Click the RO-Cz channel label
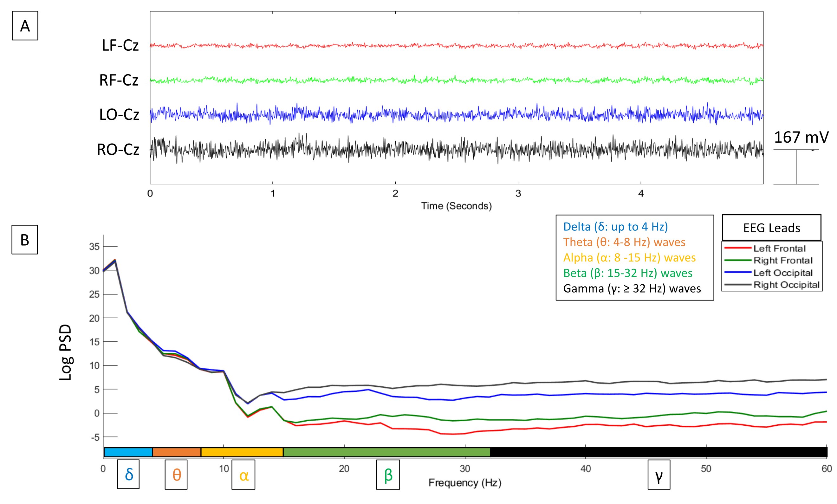The width and height of the screenshot is (837, 504). (x=118, y=149)
